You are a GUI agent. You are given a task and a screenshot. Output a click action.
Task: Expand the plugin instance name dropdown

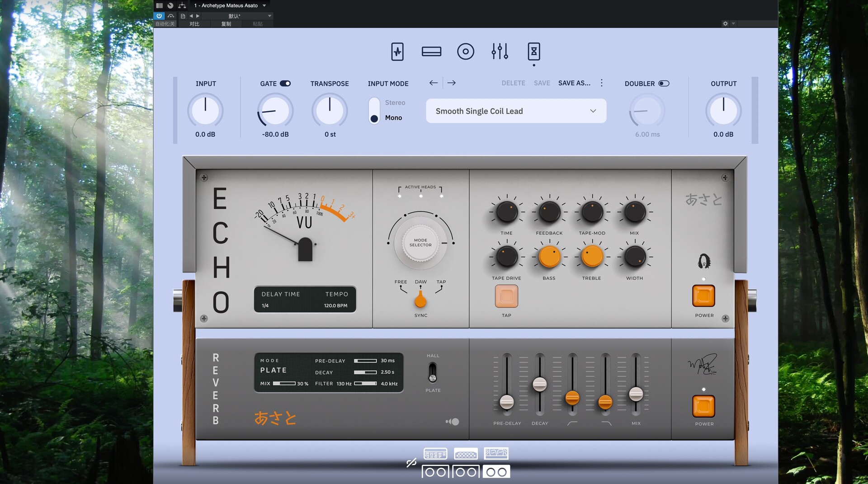(264, 5)
